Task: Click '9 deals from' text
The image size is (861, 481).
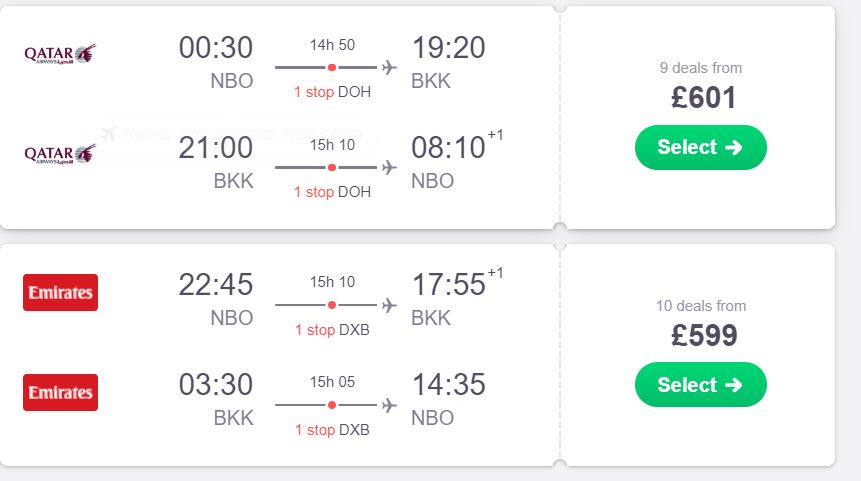Action: (701, 68)
